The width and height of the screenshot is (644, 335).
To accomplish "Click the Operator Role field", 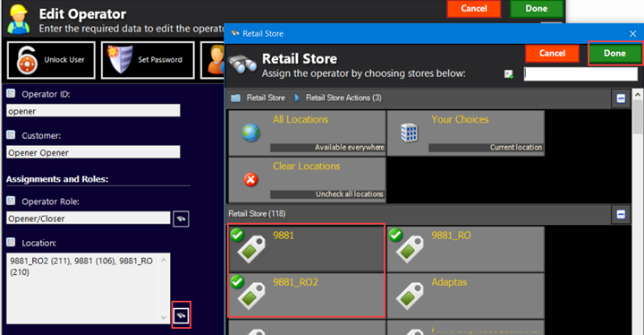I will pos(89,219).
